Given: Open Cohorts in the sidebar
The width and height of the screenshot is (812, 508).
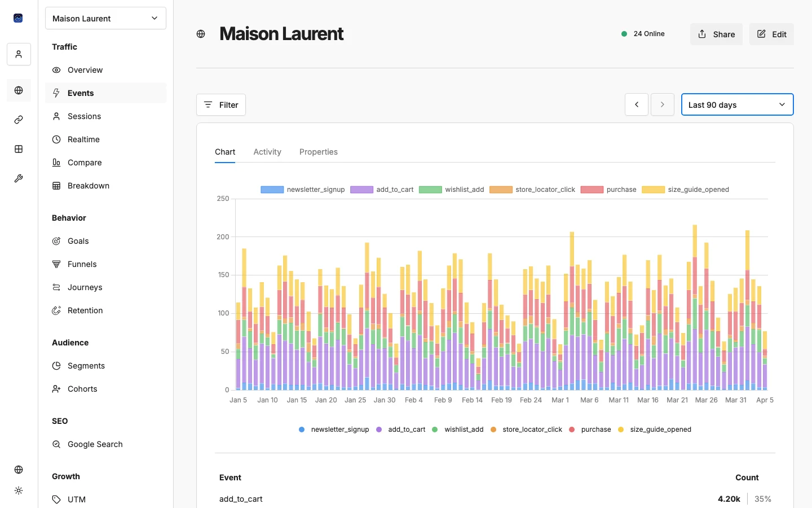Looking at the screenshot, I should (x=106, y=389).
